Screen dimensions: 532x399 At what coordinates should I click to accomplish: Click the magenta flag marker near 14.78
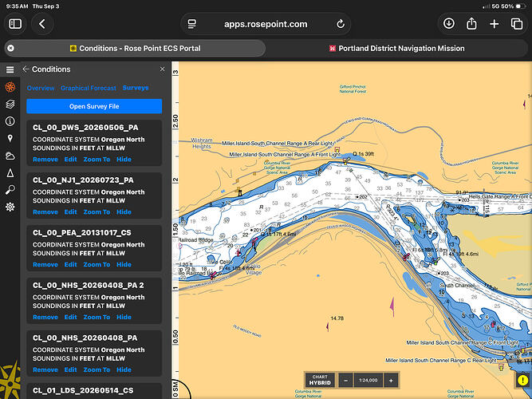327,327
